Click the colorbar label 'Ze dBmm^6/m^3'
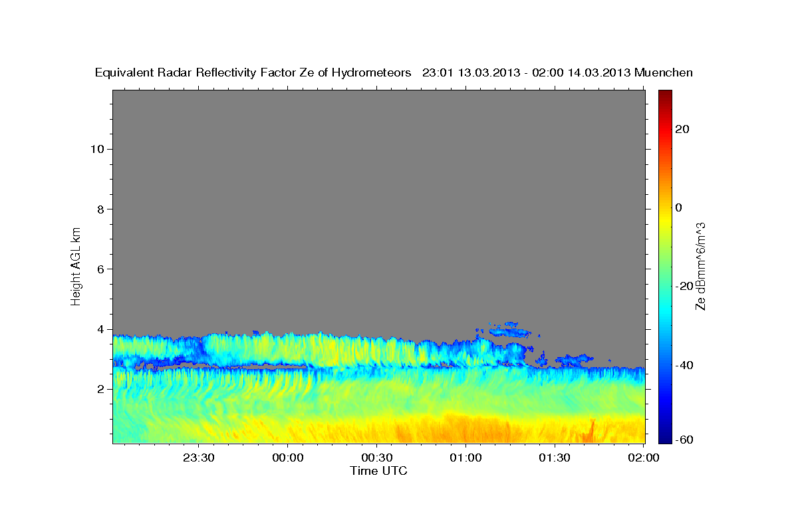 click(700, 265)
